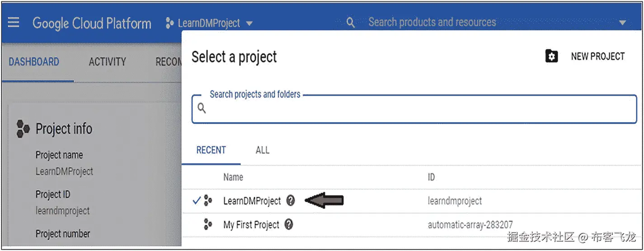Go to the ACTIVITY tab
Screen dimensions: 644x251
(107, 62)
